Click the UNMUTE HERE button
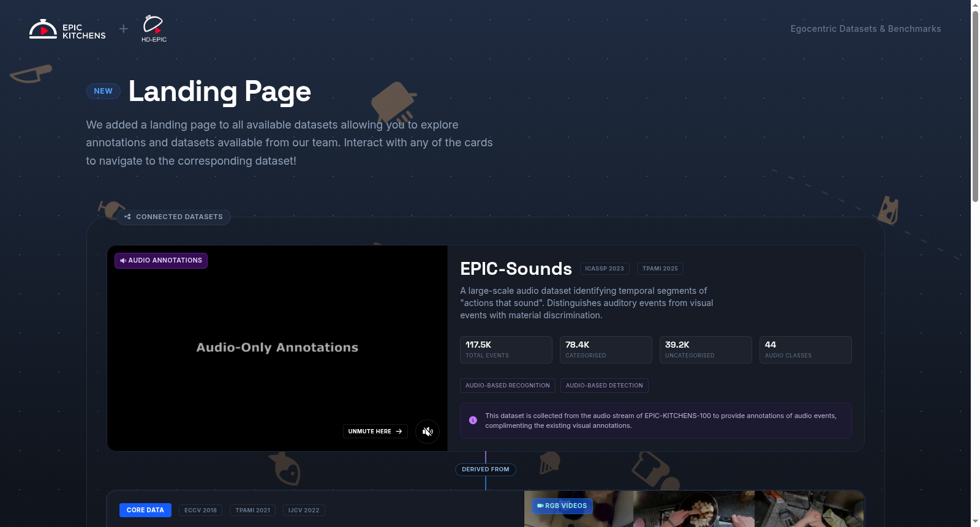This screenshot has width=980, height=527. click(375, 432)
